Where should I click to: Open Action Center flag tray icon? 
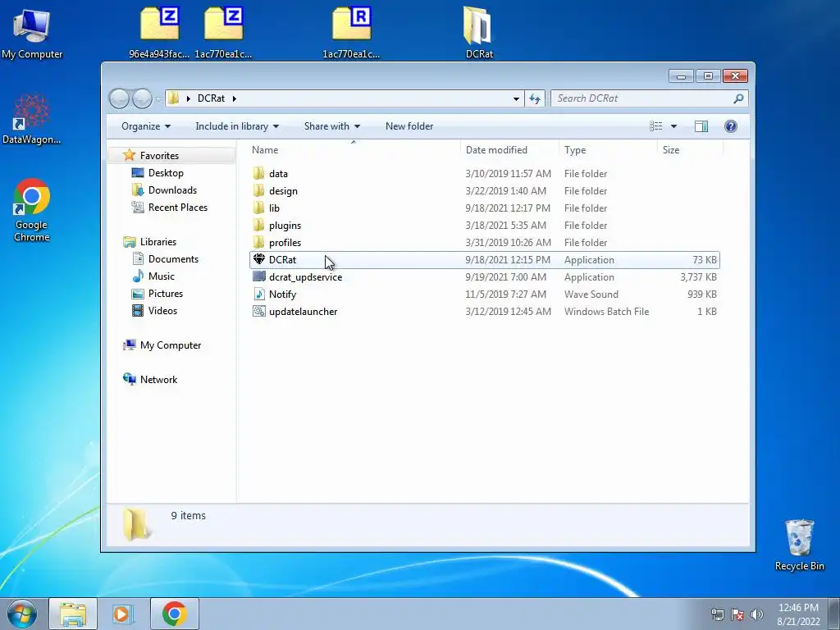click(x=737, y=614)
